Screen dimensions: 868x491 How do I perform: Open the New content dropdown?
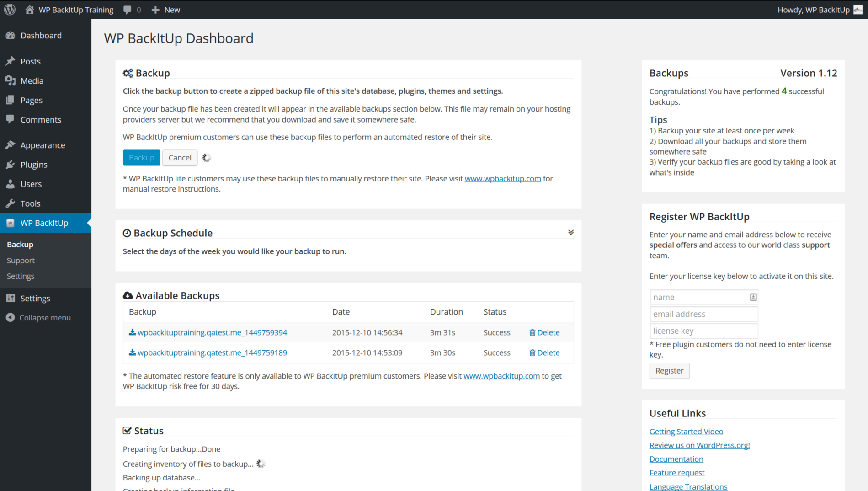point(166,10)
